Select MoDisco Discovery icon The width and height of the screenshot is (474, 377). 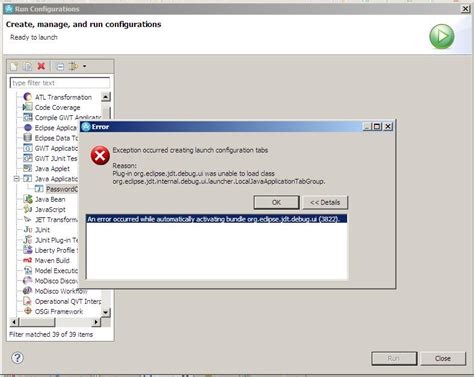pyautogui.click(x=28, y=281)
